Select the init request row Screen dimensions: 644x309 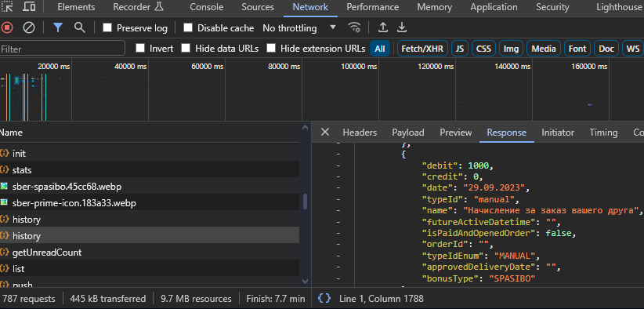pos(150,153)
